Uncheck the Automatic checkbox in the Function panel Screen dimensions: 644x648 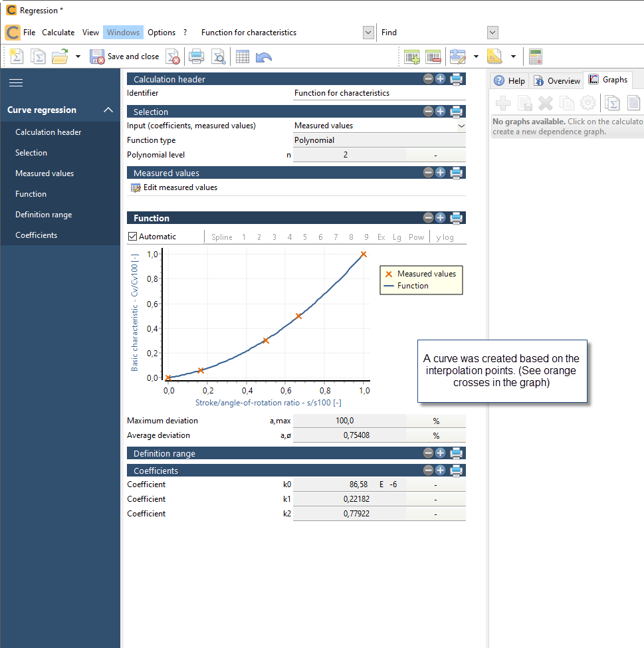pyautogui.click(x=131, y=236)
